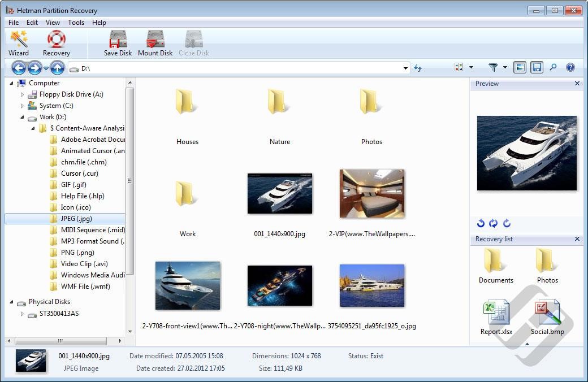Refresh the current folder view
The height and width of the screenshot is (382, 588).
[x=418, y=67]
